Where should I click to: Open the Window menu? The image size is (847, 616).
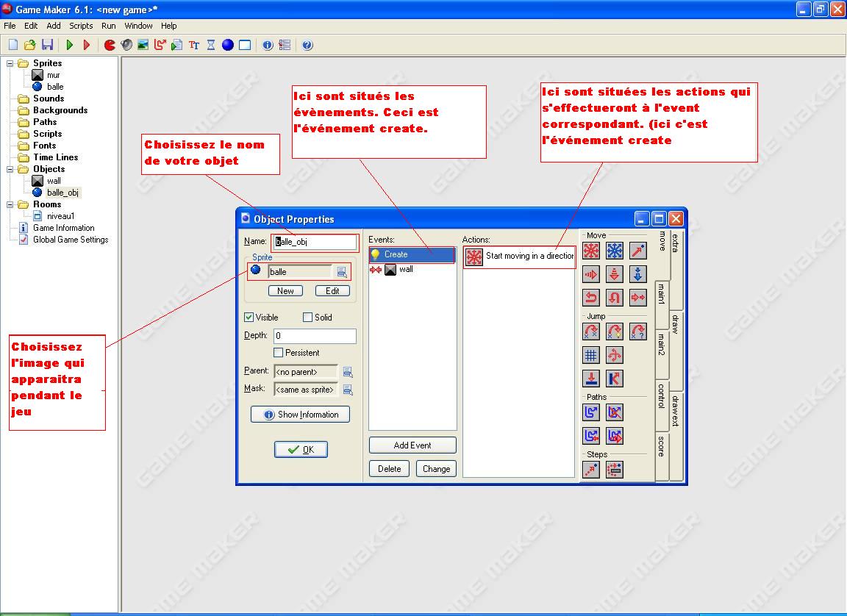point(138,26)
